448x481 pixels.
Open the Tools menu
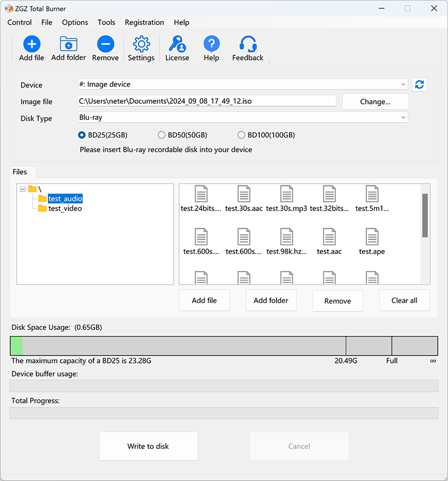click(x=107, y=22)
